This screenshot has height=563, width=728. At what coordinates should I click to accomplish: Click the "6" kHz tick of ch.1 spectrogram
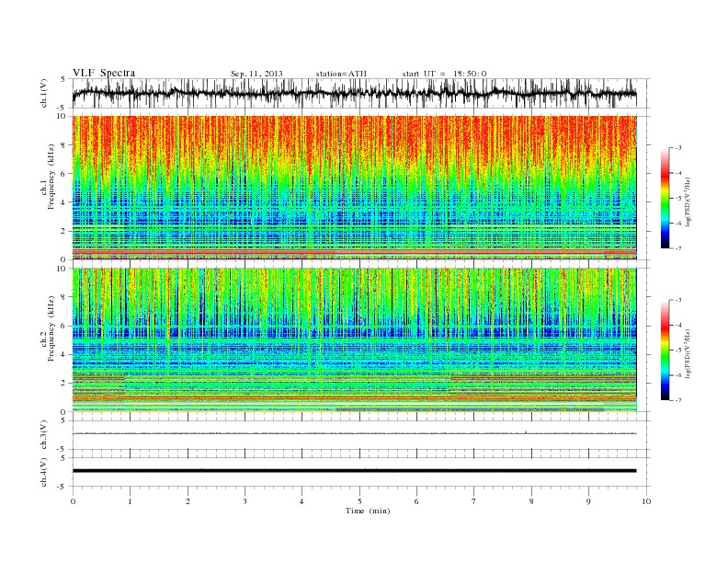63,174
